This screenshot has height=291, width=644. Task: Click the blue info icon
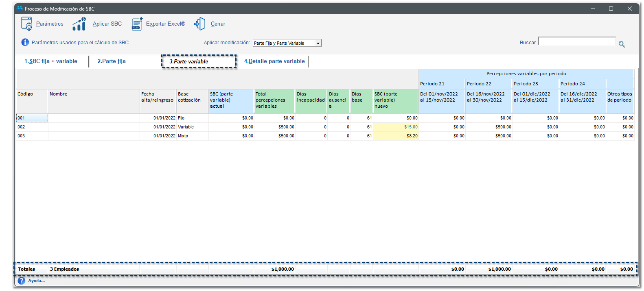click(25, 42)
